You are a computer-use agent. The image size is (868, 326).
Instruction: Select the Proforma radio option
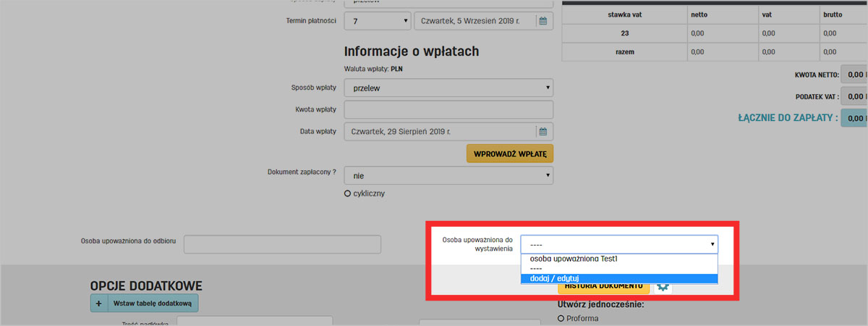pos(561,319)
